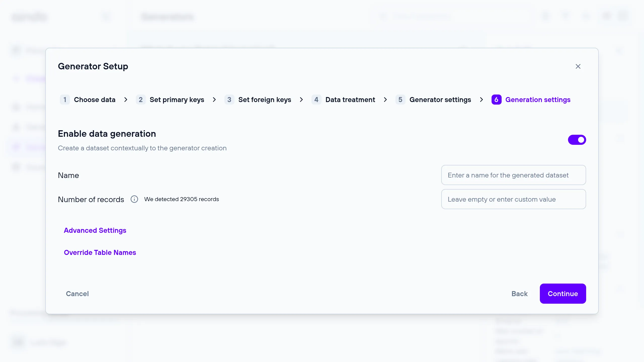This screenshot has height=362, width=644.
Task: Click step 4 number badge
Action: click(x=316, y=100)
